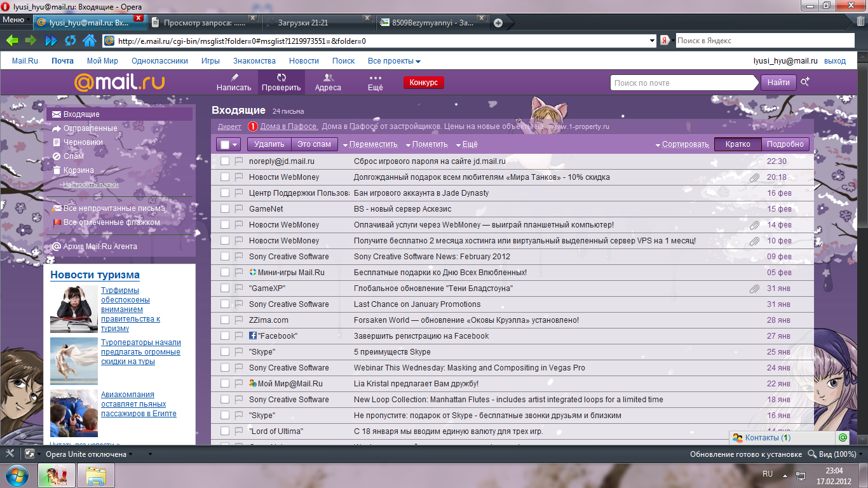Click the Удалить button
The image size is (868, 488).
point(269,144)
